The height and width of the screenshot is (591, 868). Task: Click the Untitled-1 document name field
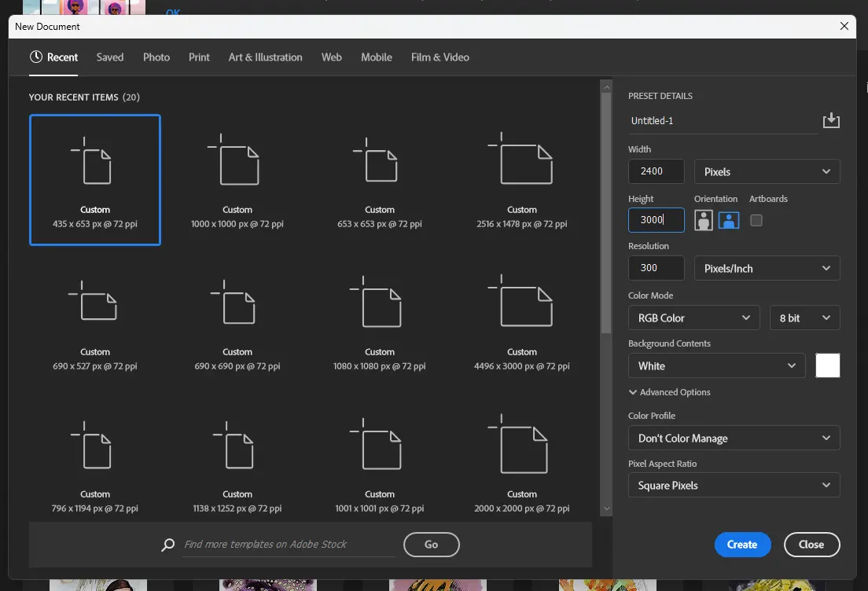[x=723, y=120]
